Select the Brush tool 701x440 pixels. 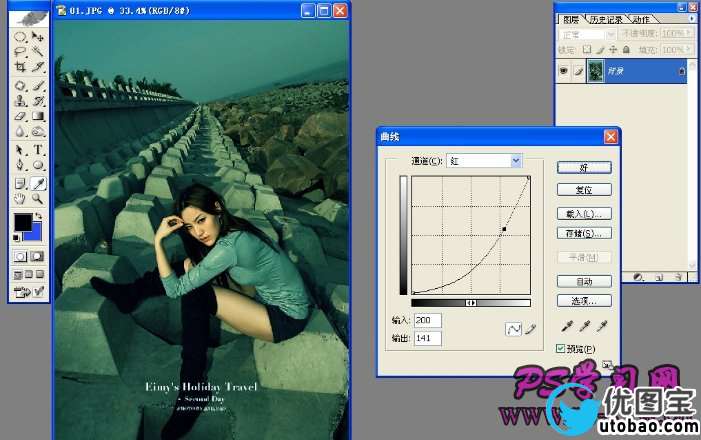pos(38,85)
